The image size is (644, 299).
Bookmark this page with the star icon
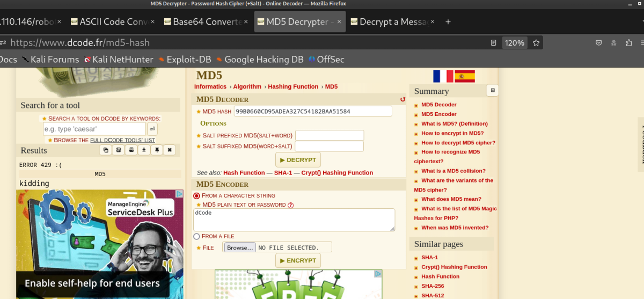[536, 42]
